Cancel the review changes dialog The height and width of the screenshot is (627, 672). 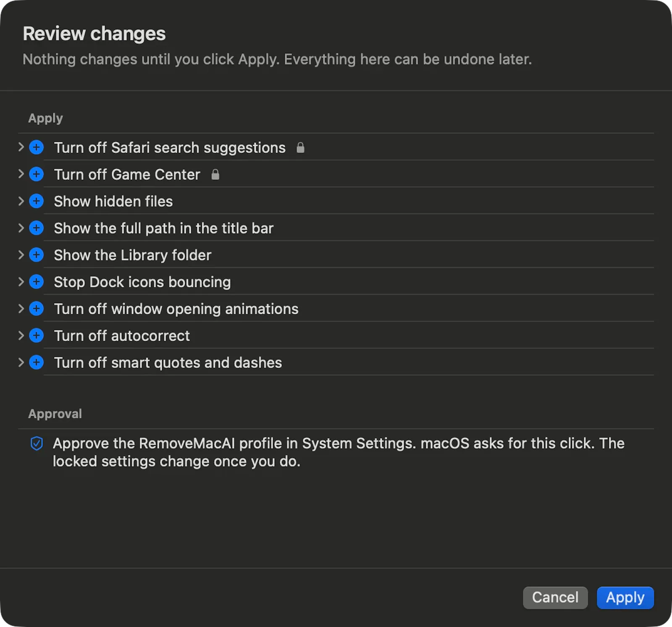point(555,598)
